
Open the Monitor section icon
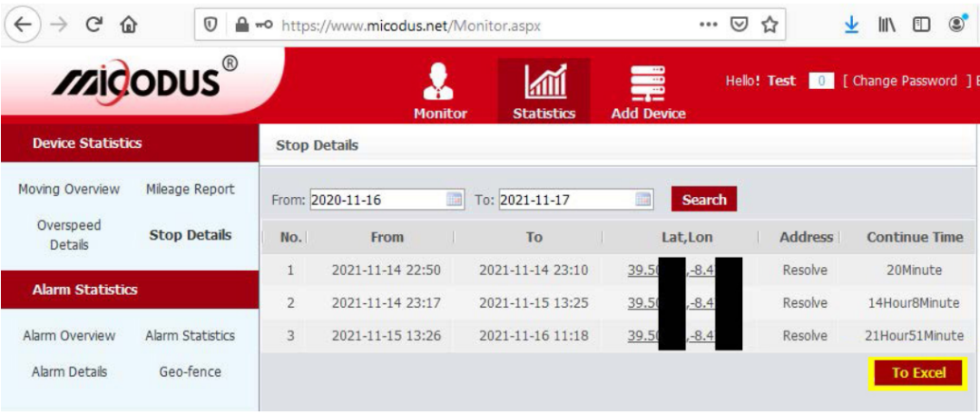[x=439, y=84]
